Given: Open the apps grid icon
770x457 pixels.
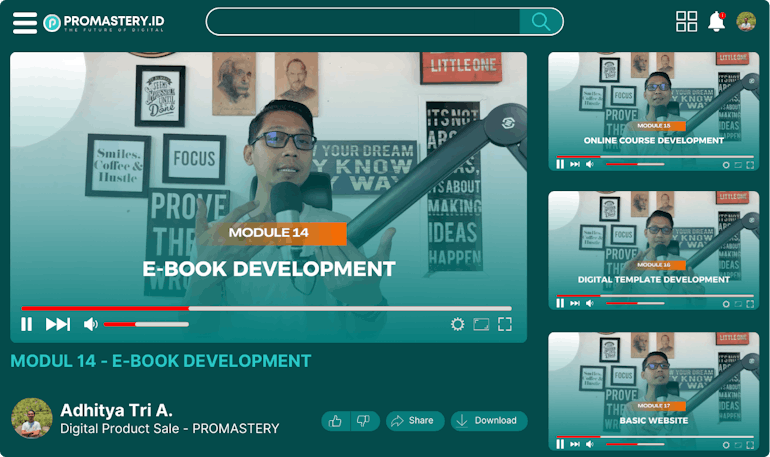Looking at the screenshot, I should coord(686,22).
